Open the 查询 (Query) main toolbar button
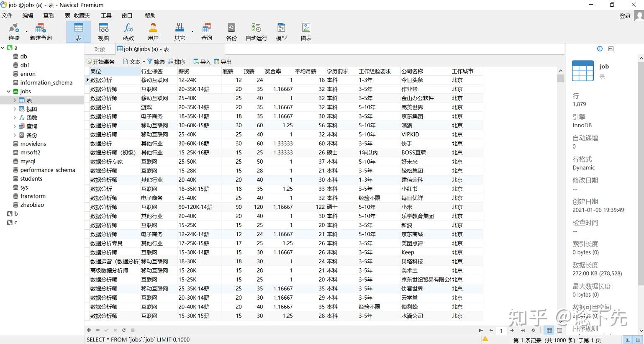Screen dimensions: 644x344 pos(207,32)
